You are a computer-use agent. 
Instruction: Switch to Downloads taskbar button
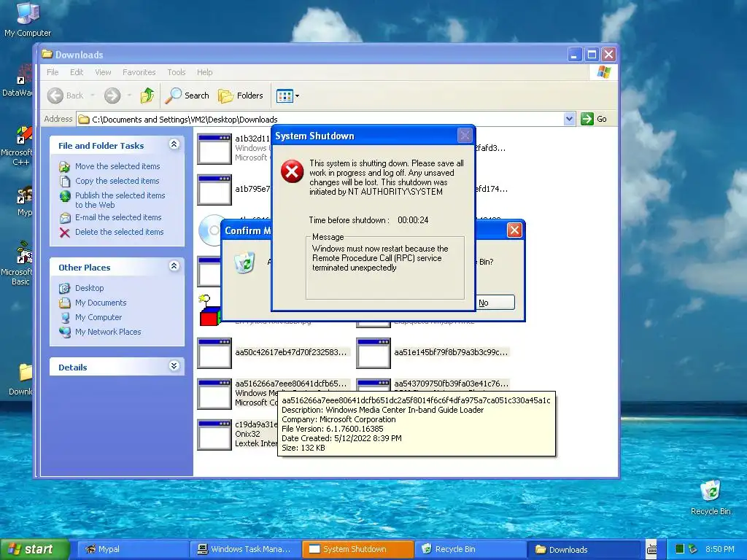(x=583, y=550)
